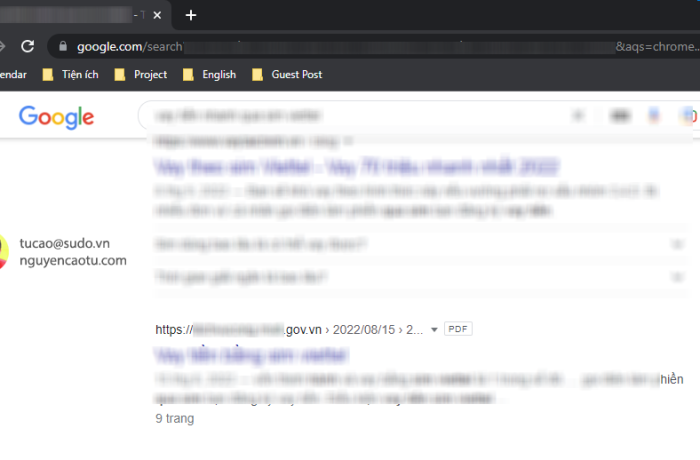The width and height of the screenshot is (700, 460).
Task: Close the current browser tab
Action: pos(157,15)
